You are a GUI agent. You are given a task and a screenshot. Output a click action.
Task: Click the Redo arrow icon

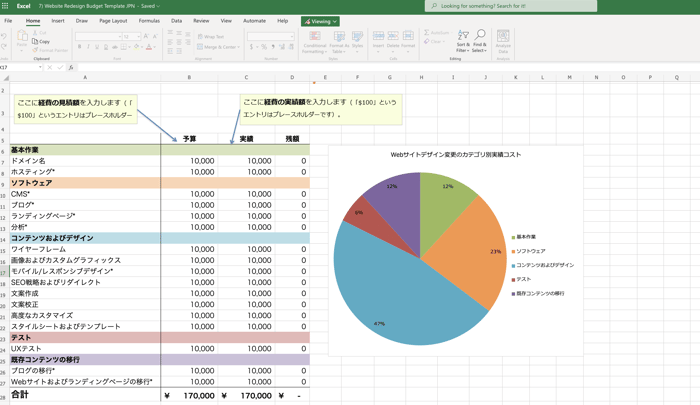(4, 46)
